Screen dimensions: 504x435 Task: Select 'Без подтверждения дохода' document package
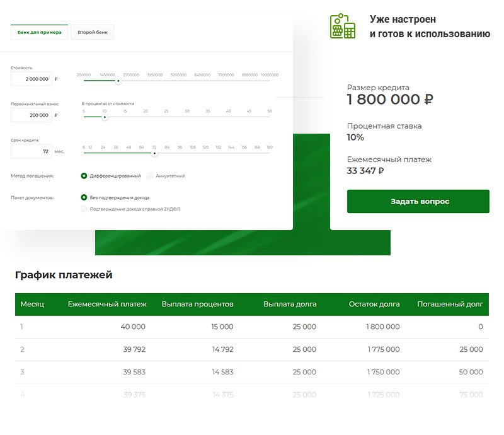[84, 197]
